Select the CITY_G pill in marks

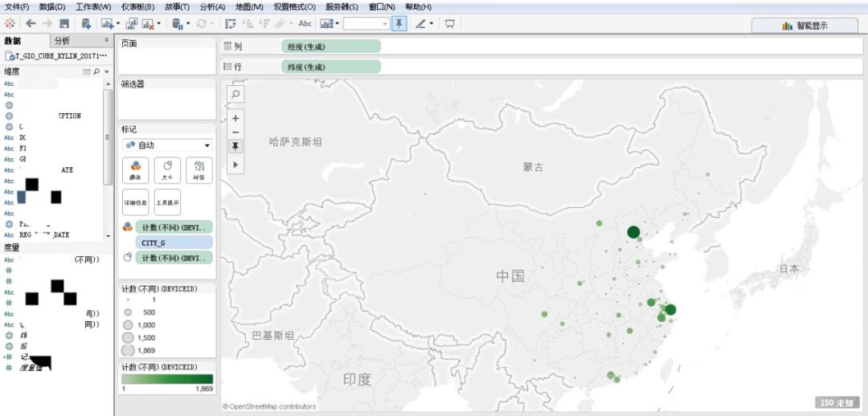174,243
